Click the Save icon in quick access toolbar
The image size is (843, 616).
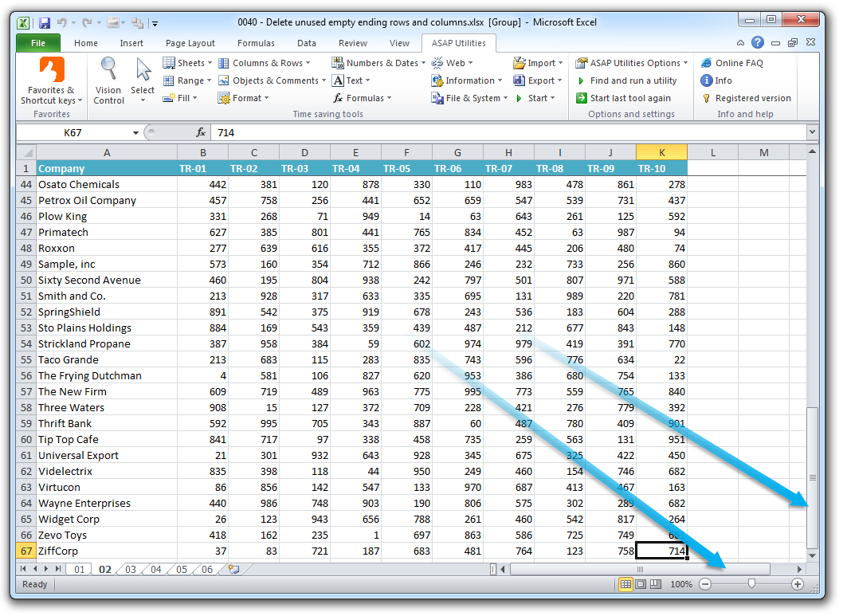click(44, 22)
